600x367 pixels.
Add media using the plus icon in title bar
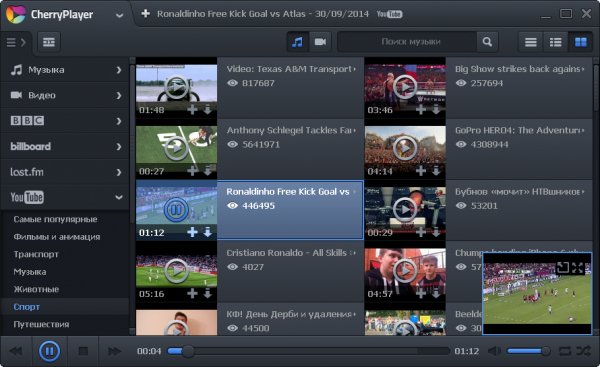tap(145, 14)
